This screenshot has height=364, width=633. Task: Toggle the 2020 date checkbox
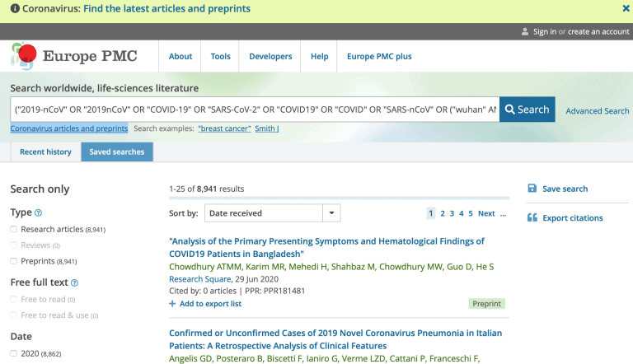pyautogui.click(x=14, y=353)
